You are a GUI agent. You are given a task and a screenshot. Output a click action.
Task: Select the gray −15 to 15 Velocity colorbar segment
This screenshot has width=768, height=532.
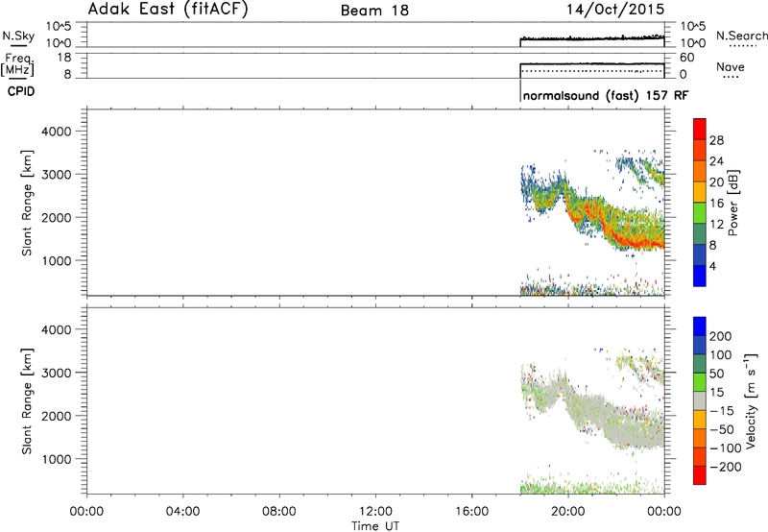700,400
